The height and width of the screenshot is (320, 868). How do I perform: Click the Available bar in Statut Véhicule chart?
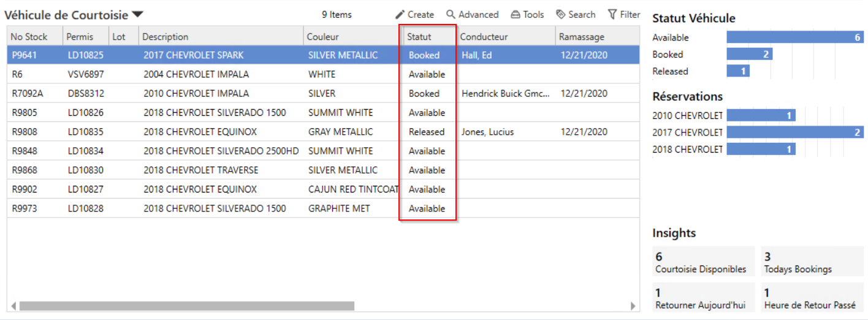796,37
